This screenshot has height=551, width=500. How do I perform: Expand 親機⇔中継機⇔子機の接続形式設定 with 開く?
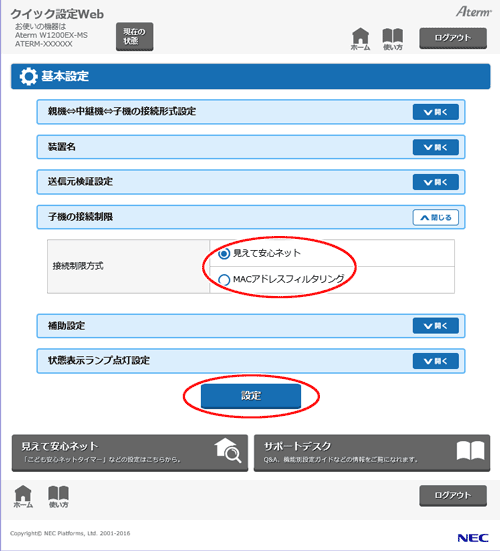[435, 112]
